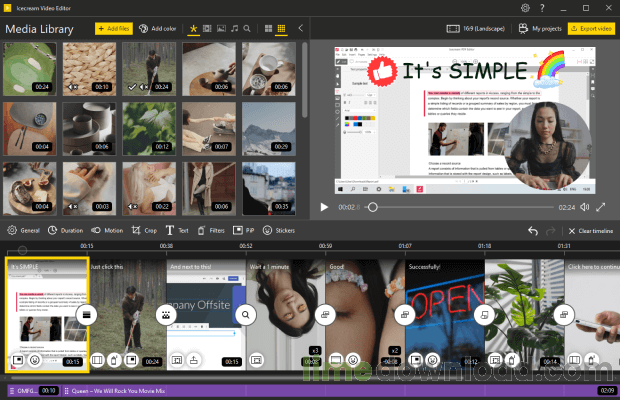Mute the preview volume speaker

584,207
